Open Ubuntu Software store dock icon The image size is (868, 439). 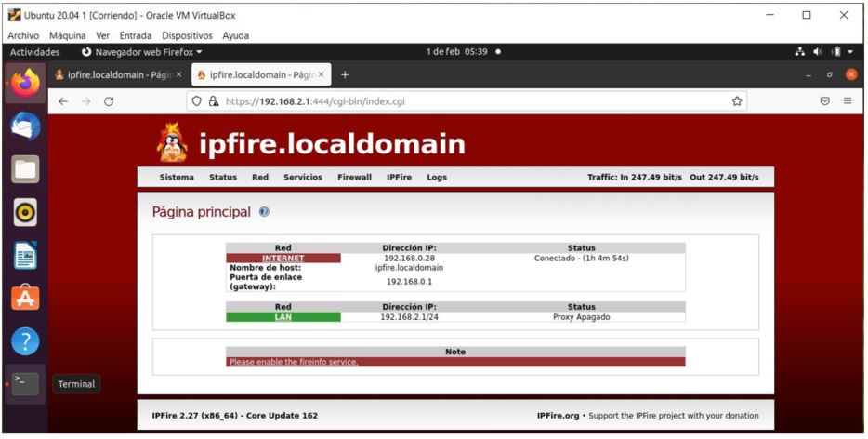(25, 299)
